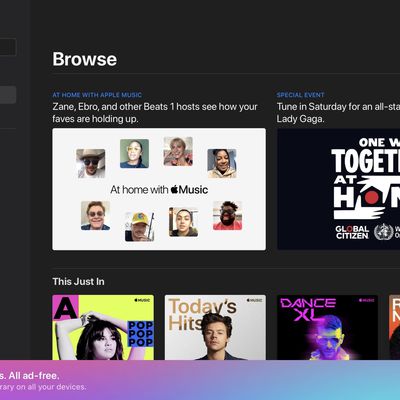Click the man in cowboy hat photo
This screenshot has height=400, width=400.
click(91, 163)
